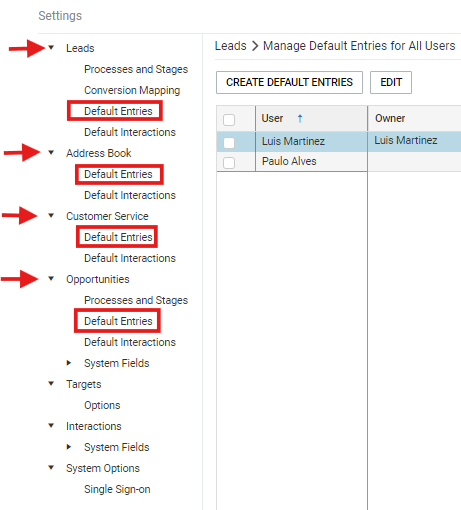Click the Owner column header
Image resolution: width=461 pixels, height=510 pixels.
[390, 118]
